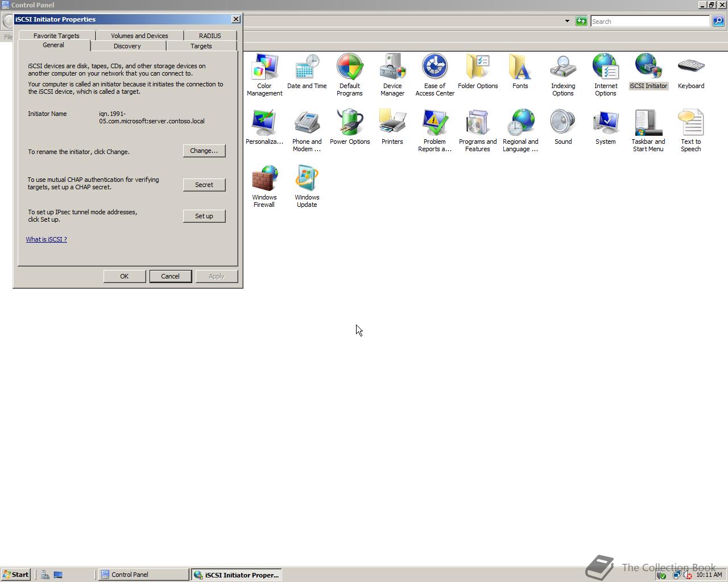Open Indexing Options icon

563,75
